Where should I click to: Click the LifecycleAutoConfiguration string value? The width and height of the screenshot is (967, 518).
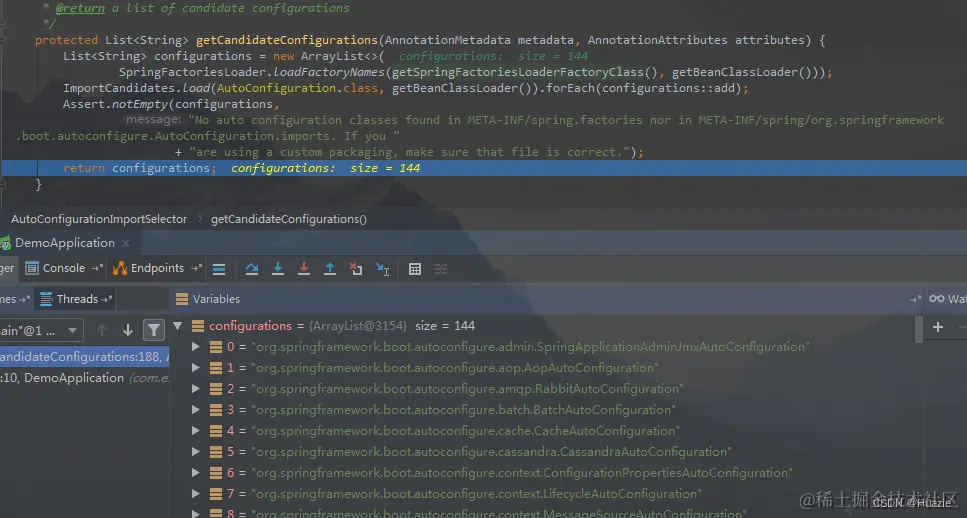pos(476,494)
